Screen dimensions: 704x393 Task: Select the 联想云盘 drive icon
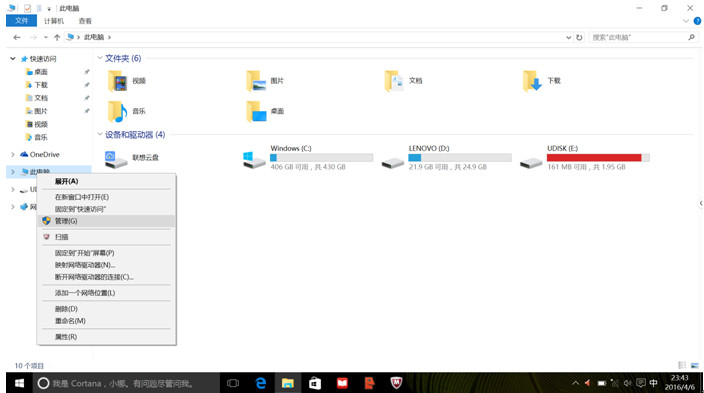pos(115,160)
